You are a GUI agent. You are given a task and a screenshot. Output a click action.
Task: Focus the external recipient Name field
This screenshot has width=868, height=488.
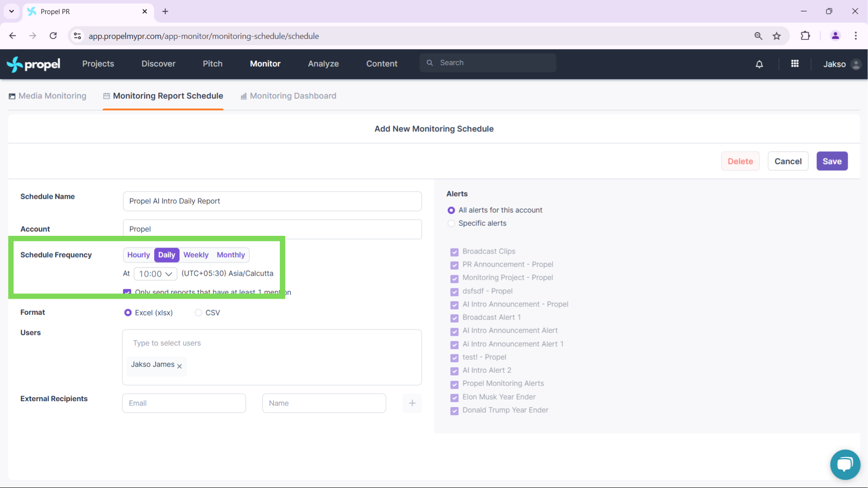(324, 403)
